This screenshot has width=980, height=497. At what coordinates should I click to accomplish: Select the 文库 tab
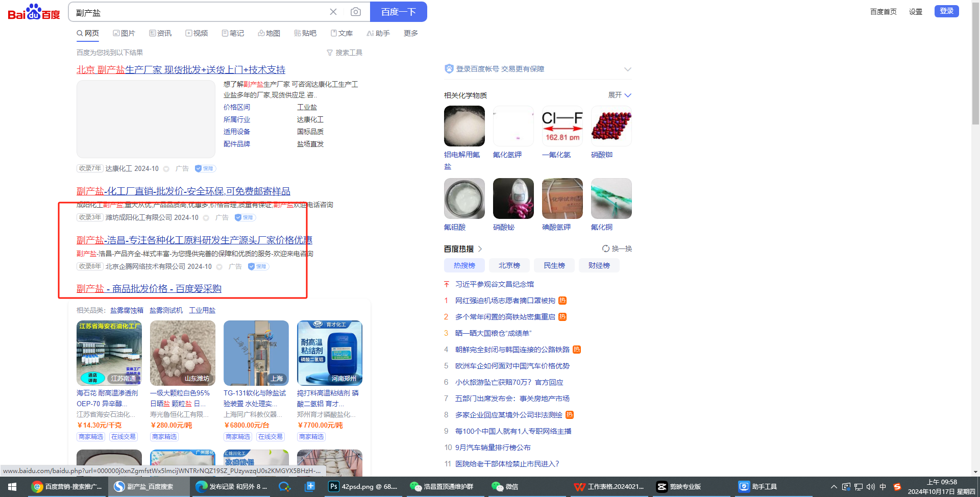341,33
